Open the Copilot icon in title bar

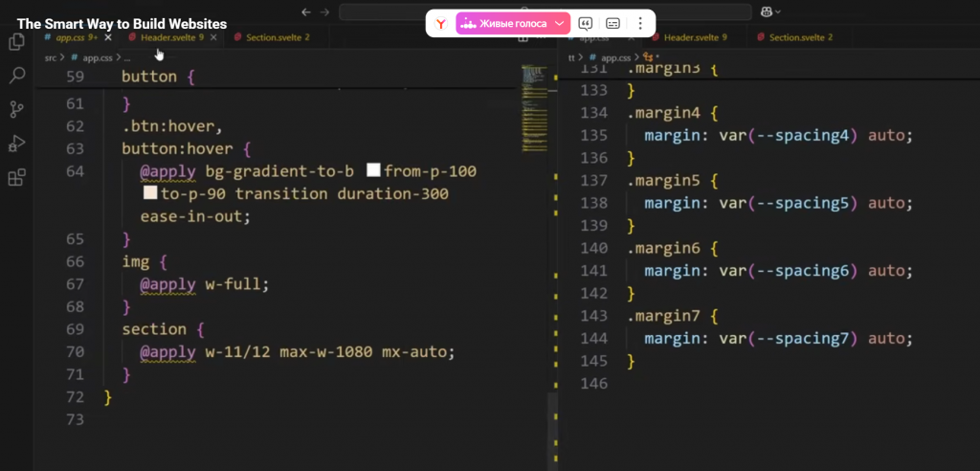(766, 11)
